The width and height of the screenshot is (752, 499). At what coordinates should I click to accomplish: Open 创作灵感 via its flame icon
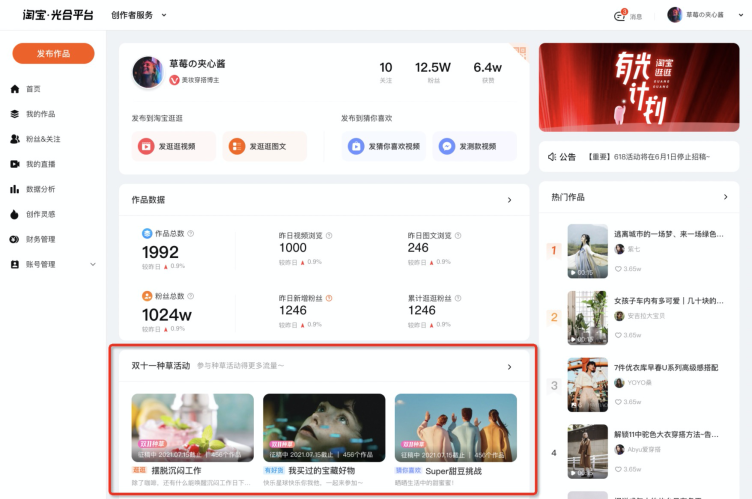pyautogui.click(x=15, y=214)
